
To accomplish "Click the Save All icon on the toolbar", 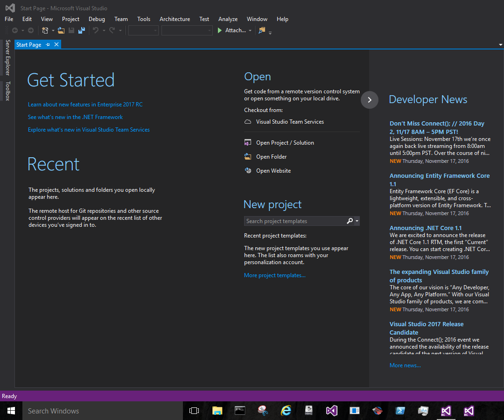I will tap(82, 30).
